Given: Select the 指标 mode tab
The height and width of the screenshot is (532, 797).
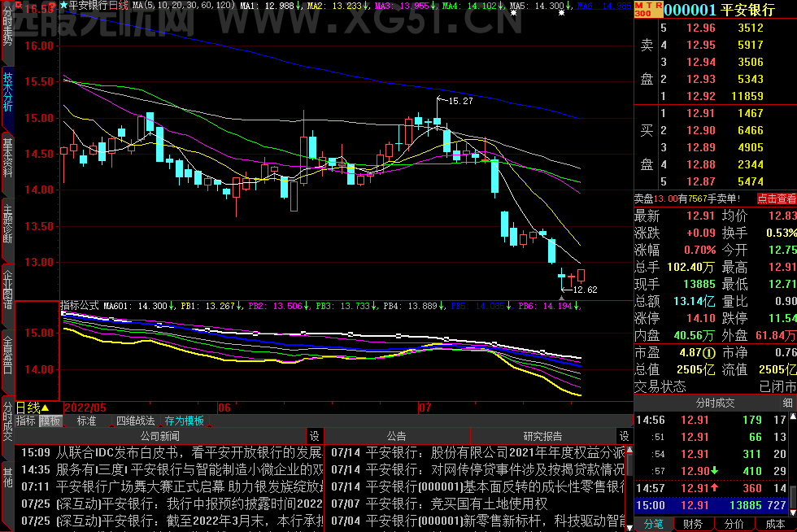Looking at the screenshot, I should pos(26,421).
